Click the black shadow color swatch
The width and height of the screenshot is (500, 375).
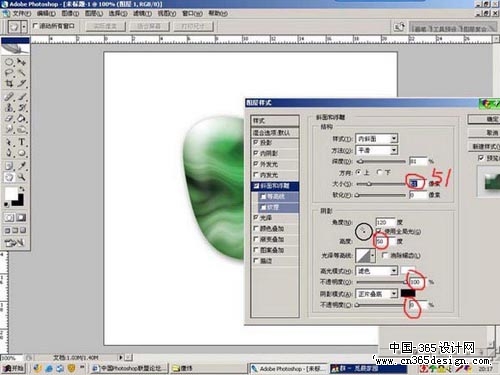pos(408,293)
